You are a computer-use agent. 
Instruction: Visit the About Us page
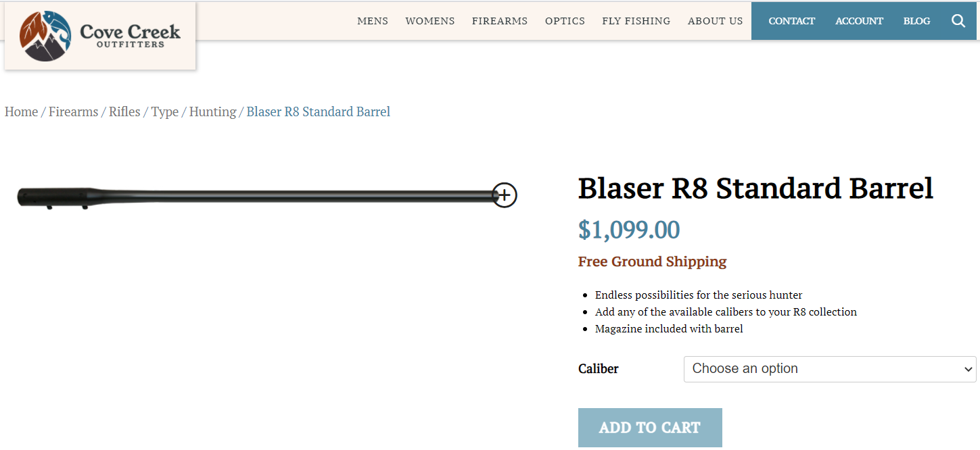(716, 21)
